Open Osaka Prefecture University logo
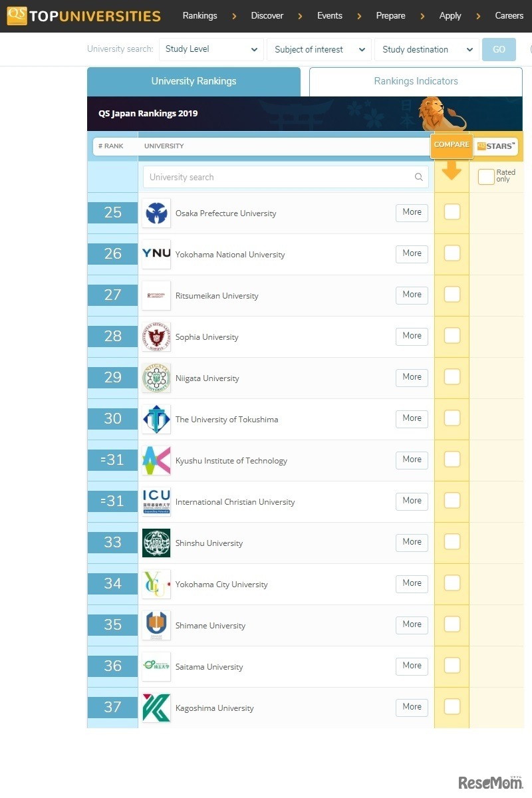 point(156,213)
